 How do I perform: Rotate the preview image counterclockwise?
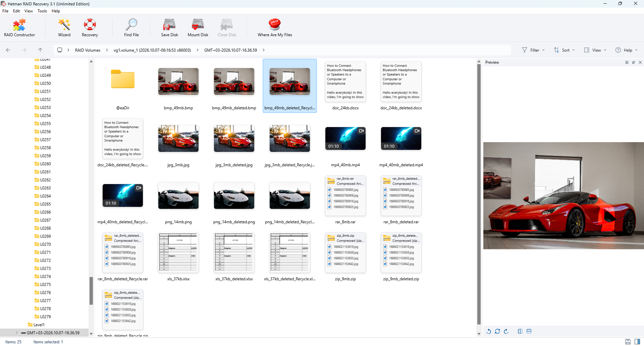[x=489, y=331]
